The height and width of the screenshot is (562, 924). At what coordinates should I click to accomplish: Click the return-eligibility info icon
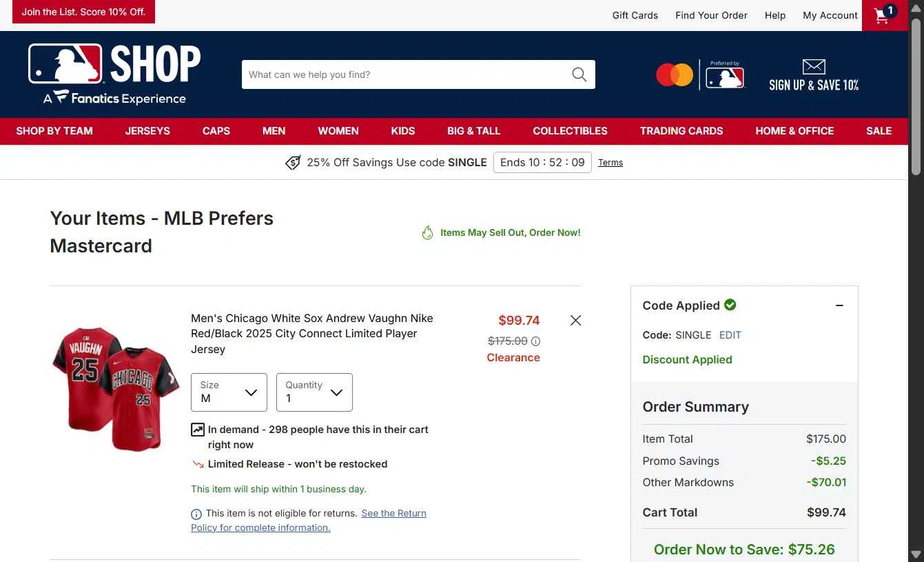point(196,514)
